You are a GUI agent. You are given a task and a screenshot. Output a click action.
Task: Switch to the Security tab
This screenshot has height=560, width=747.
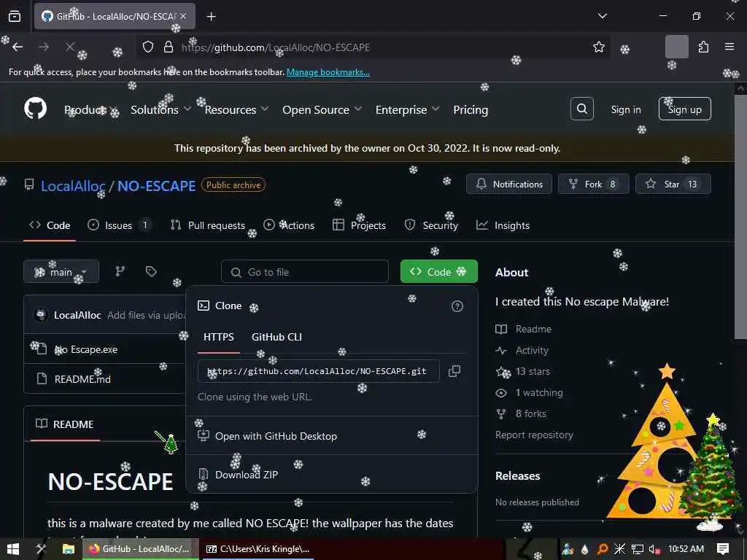pyautogui.click(x=431, y=225)
